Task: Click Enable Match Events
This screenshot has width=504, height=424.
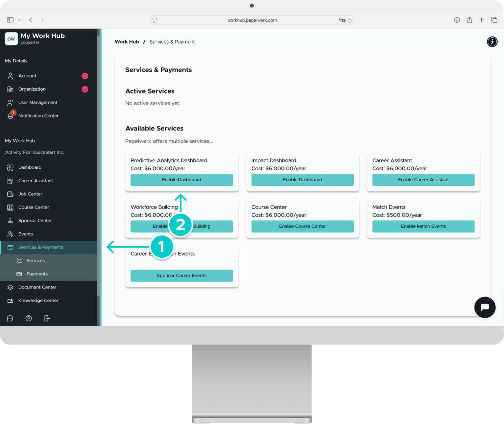Action: (x=423, y=226)
